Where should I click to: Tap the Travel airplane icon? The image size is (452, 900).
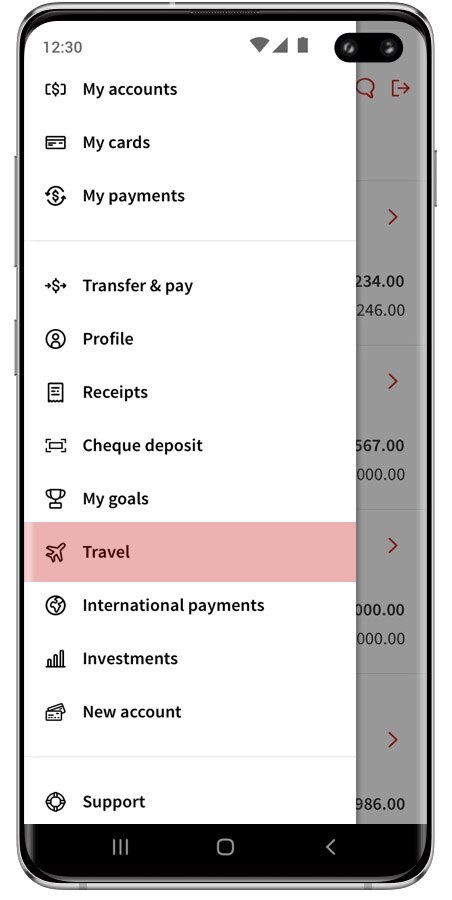(x=56, y=552)
